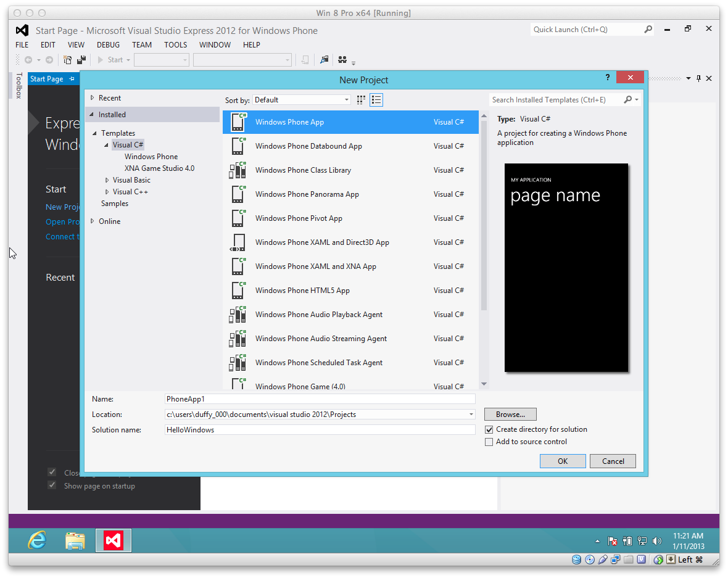728x578 pixels.
Task: Click the template list vertical scrollbar thumb
Action: coord(484,215)
